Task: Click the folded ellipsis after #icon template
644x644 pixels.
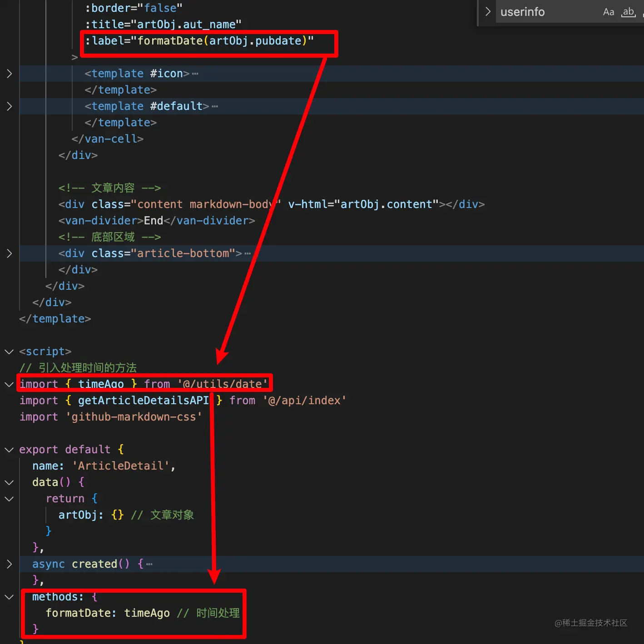Action: (x=195, y=74)
